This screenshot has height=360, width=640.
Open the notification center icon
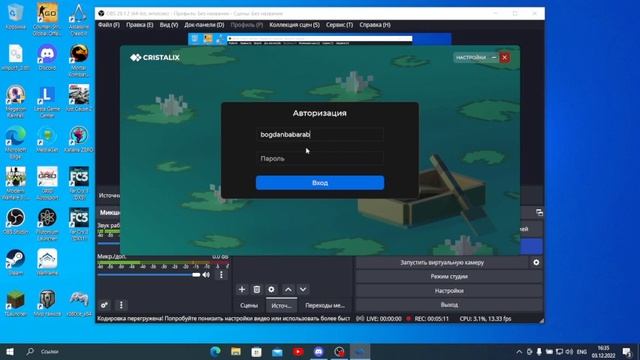coord(627,351)
